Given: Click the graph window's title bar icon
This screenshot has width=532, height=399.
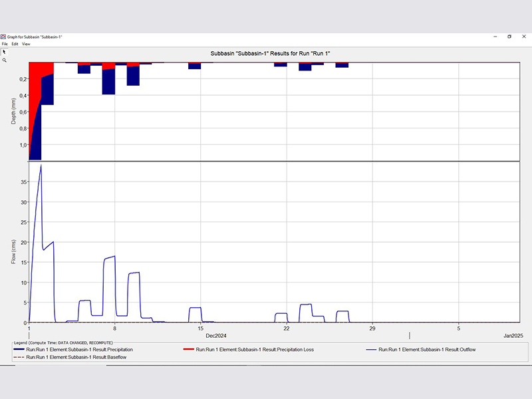Looking at the screenshot, I should click(x=4, y=37).
